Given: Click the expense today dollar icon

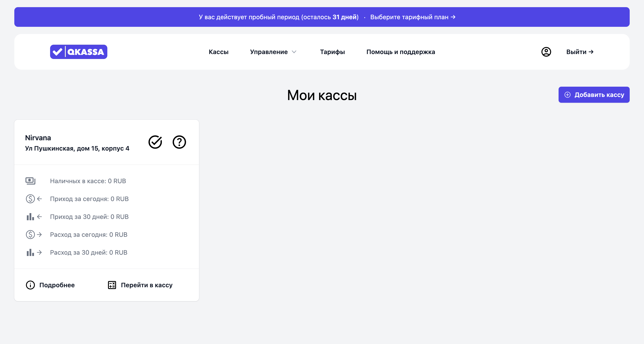Looking at the screenshot, I should 30,235.
